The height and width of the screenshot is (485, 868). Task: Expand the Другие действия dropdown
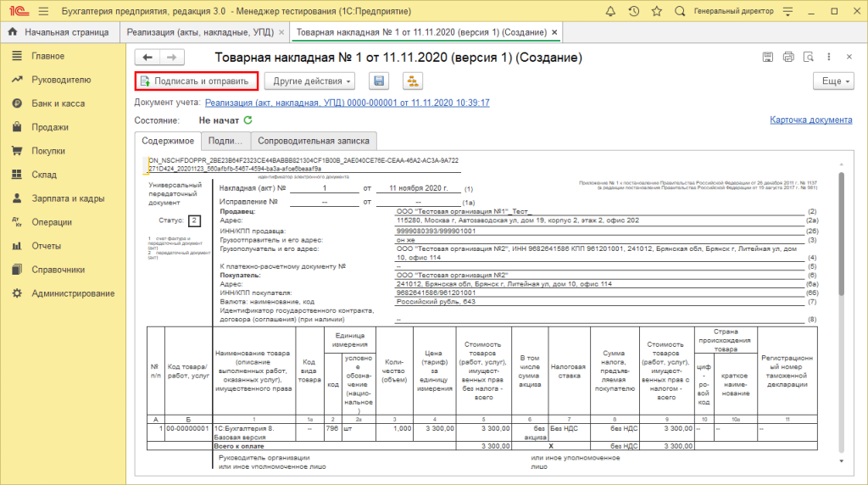[313, 81]
